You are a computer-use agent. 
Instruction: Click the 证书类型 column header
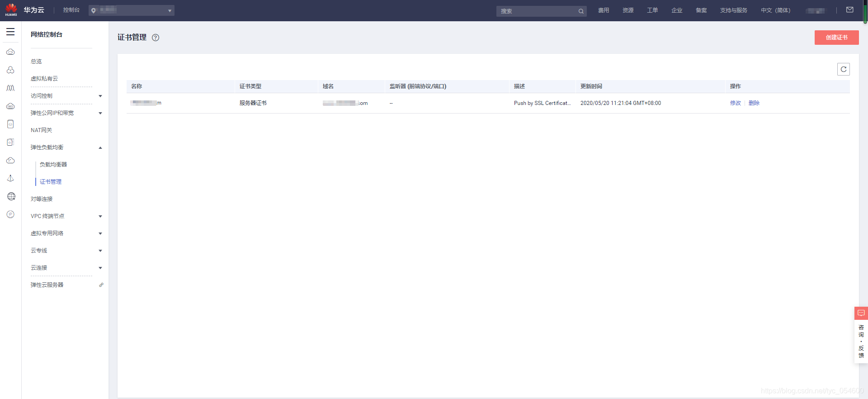coord(250,86)
